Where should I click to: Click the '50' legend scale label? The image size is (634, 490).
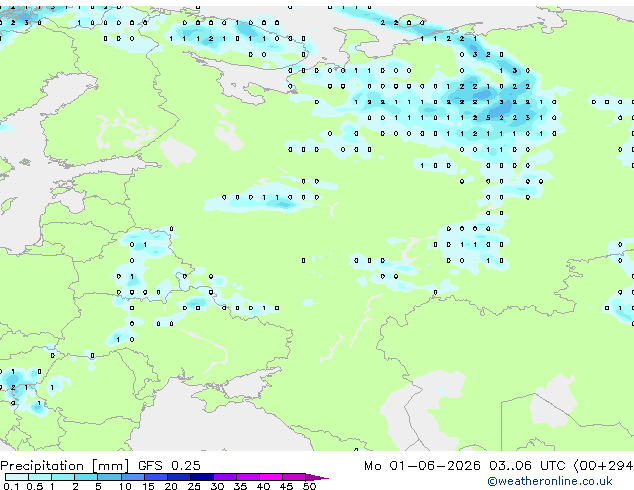coord(309,486)
